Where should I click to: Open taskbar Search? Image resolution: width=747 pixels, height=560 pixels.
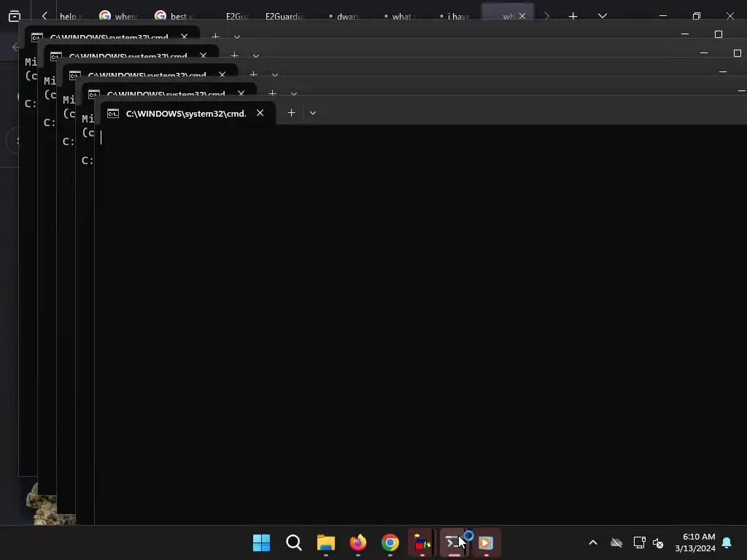(294, 542)
